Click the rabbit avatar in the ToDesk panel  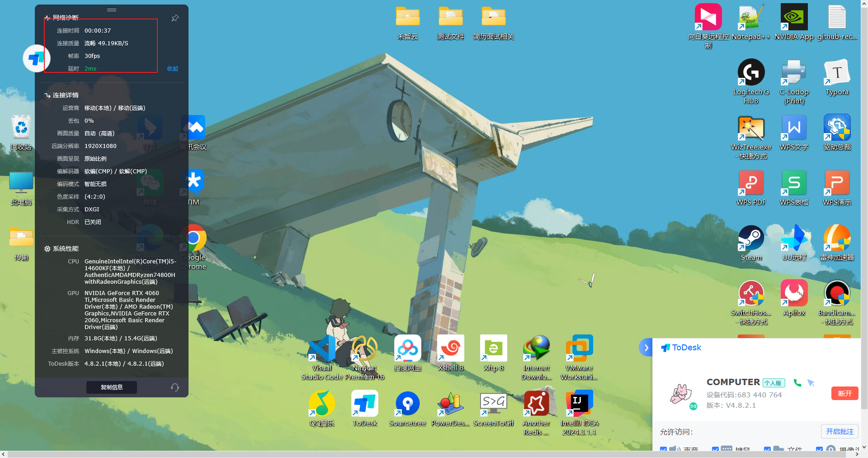[681, 394]
